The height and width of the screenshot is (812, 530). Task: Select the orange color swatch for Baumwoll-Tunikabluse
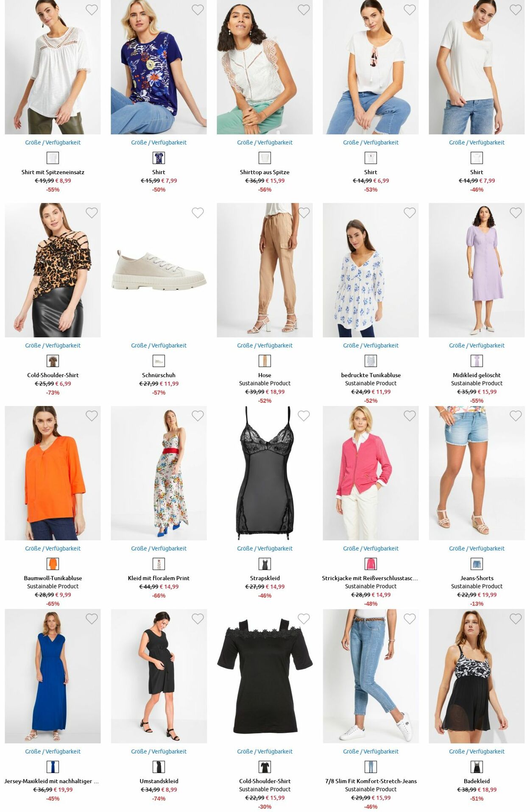coord(53,564)
